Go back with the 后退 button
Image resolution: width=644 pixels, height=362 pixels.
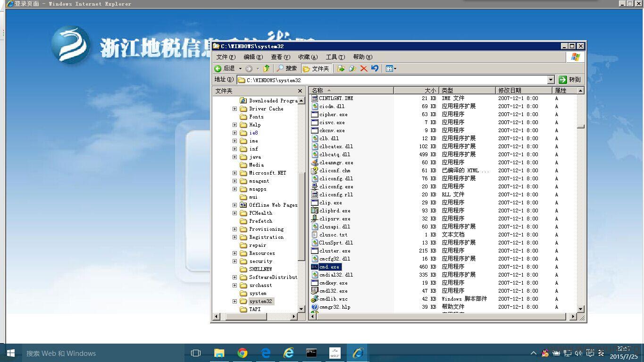[x=225, y=68]
